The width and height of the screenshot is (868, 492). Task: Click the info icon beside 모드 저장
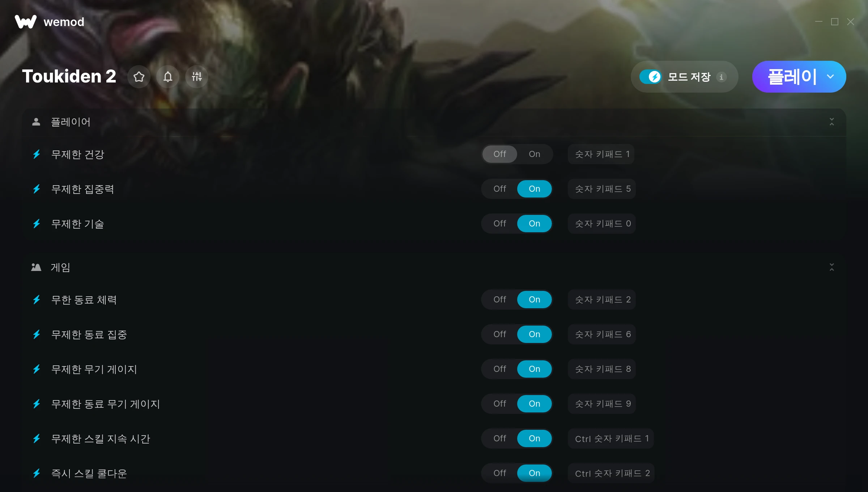pos(722,77)
